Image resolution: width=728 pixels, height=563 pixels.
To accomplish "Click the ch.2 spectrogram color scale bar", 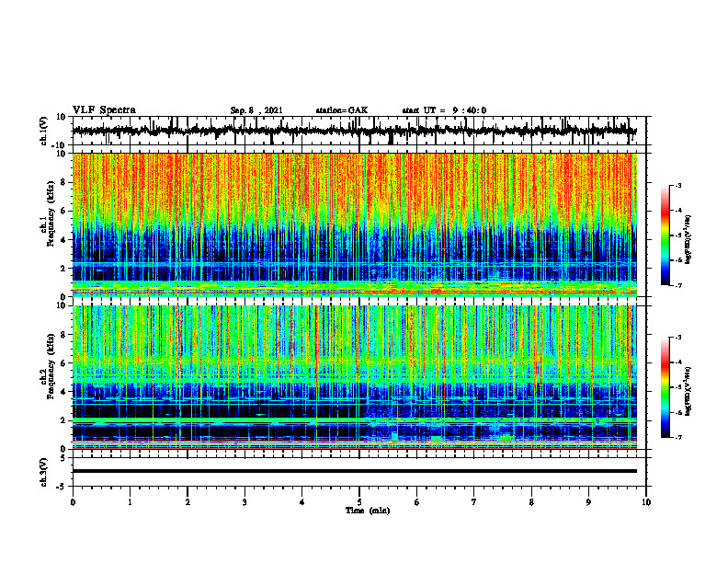I will coord(665,387).
